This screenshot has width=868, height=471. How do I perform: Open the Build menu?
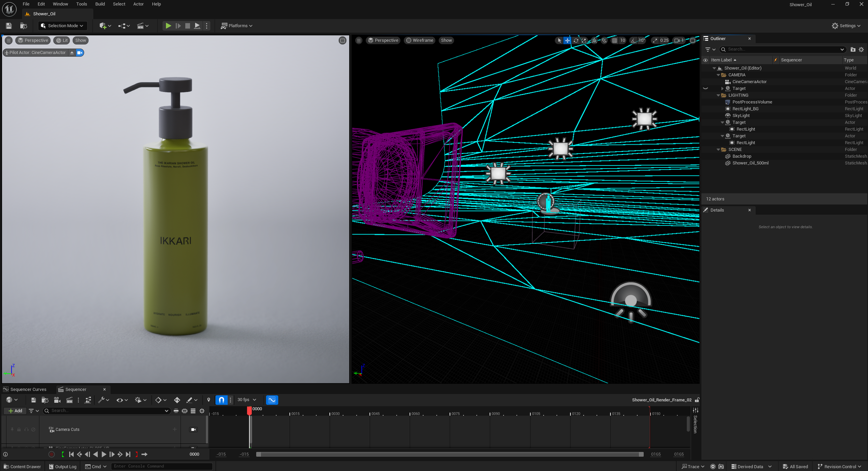point(100,4)
